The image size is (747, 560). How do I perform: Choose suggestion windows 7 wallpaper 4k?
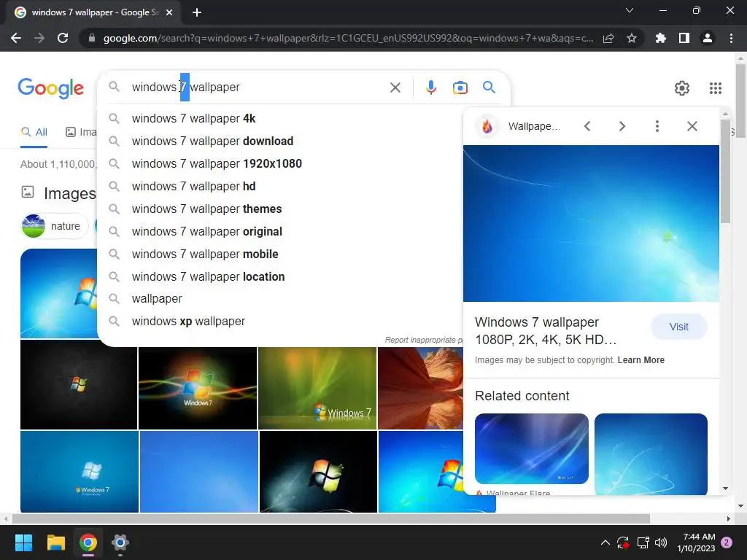click(279, 118)
